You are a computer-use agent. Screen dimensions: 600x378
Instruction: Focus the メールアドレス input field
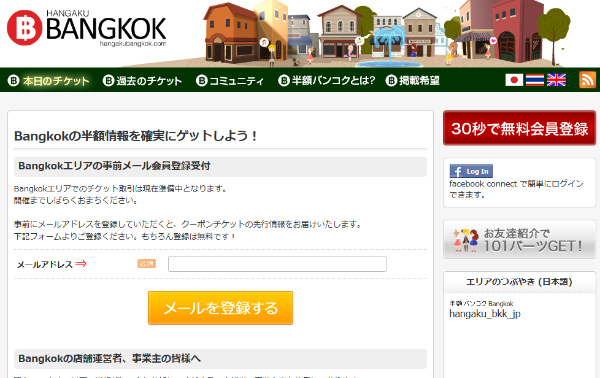277,264
